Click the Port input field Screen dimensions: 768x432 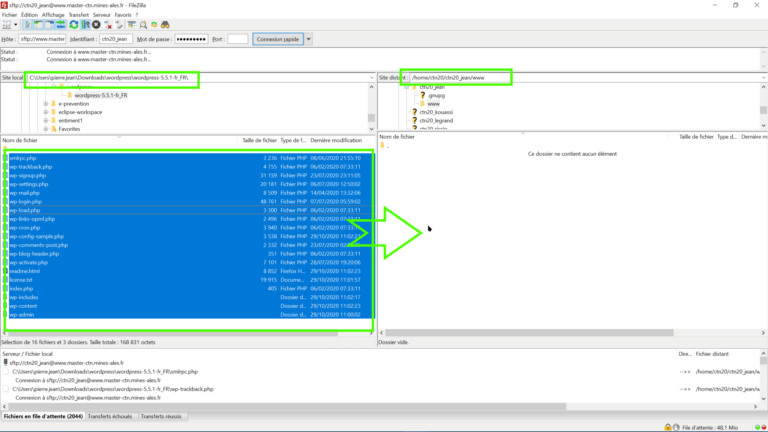pos(237,39)
